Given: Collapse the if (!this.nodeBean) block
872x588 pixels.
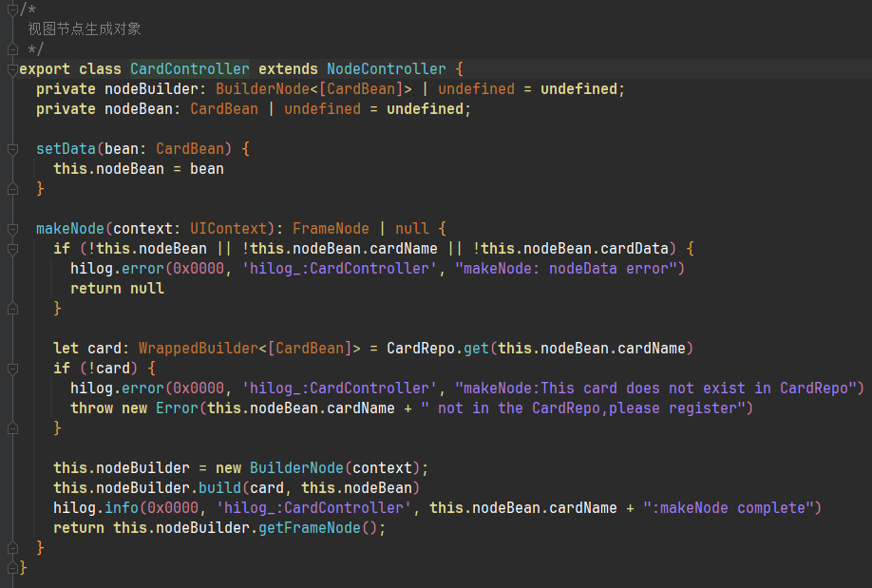Looking at the screenshot, I should 11,249.
